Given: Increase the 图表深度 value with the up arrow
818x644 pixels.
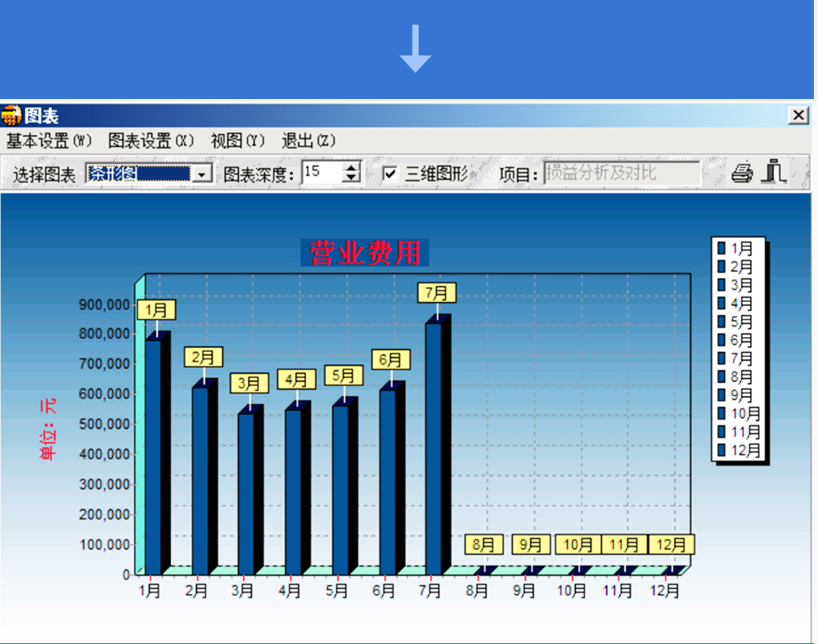Looking at the screenshot, I should (352, 168).
